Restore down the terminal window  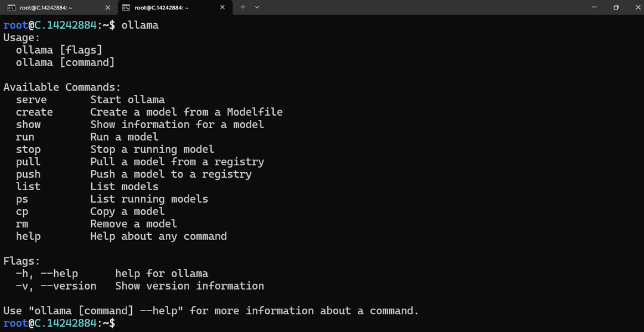pos(615,7)
